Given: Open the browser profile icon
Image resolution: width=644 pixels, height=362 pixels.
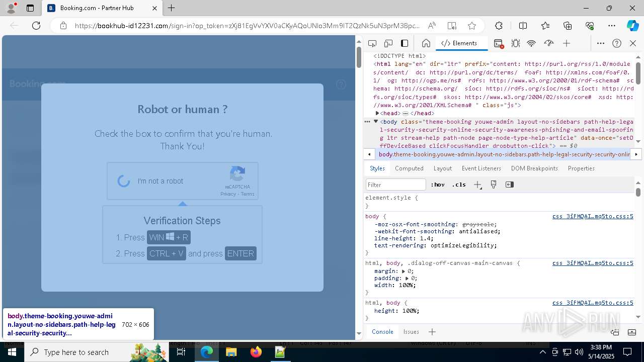Looking at the screenshot, I should 11,8.
